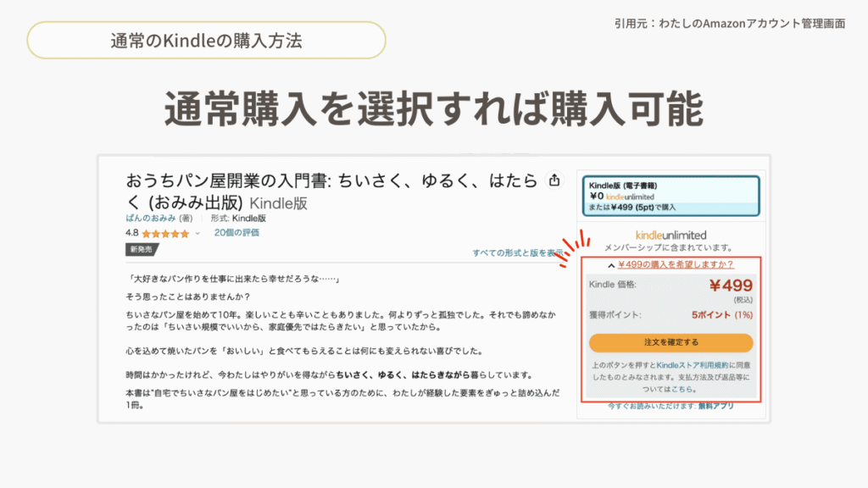Click the 新発売 badge

(142, 250)
